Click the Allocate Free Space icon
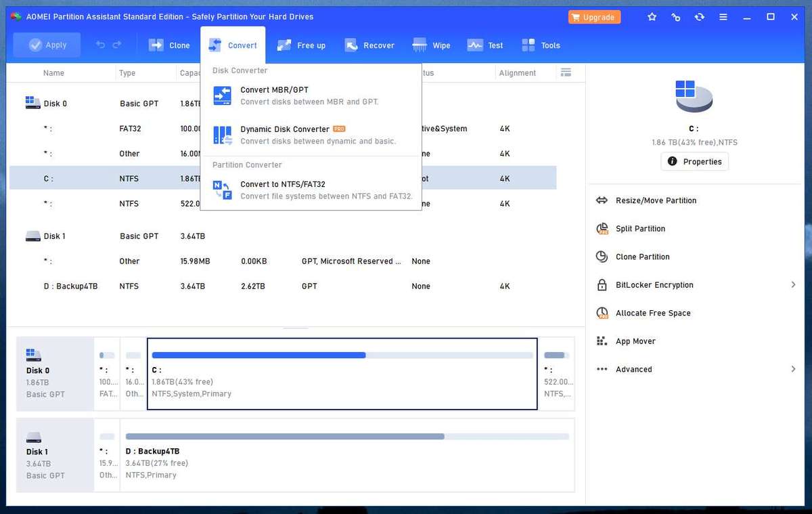Viewport: 812px width, 514px height. coord(602,314)
